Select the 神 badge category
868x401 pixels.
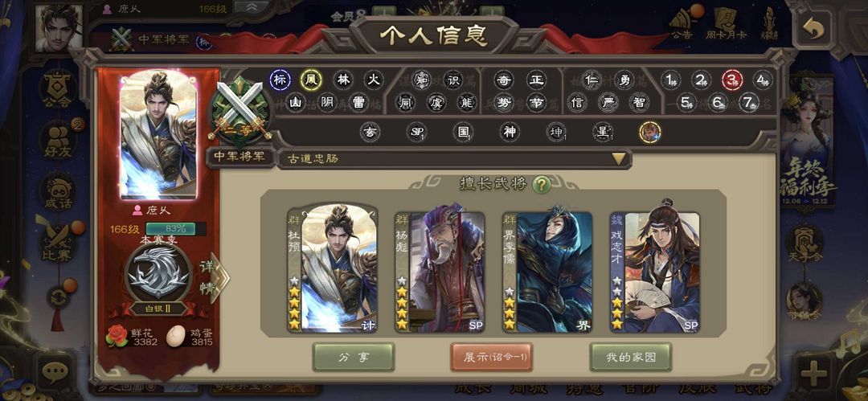(508, 132)
